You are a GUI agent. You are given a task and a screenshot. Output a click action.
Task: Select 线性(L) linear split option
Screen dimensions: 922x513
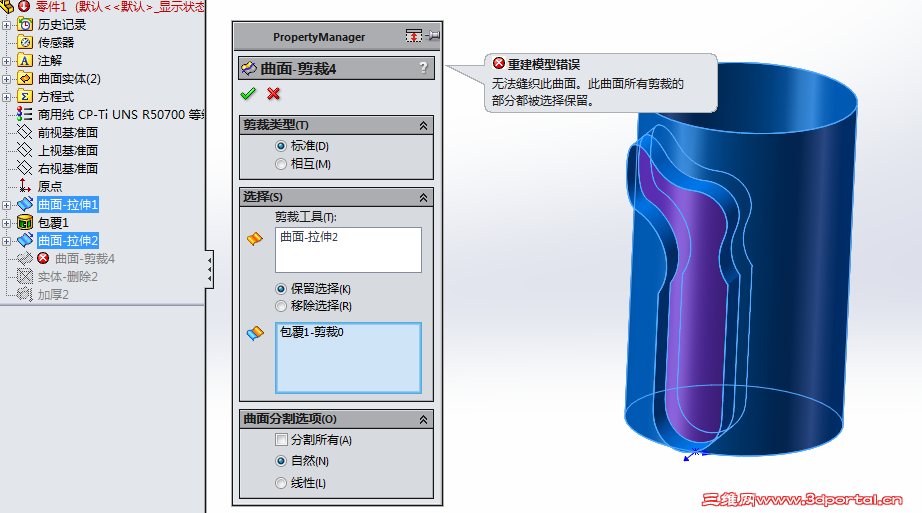281,483
